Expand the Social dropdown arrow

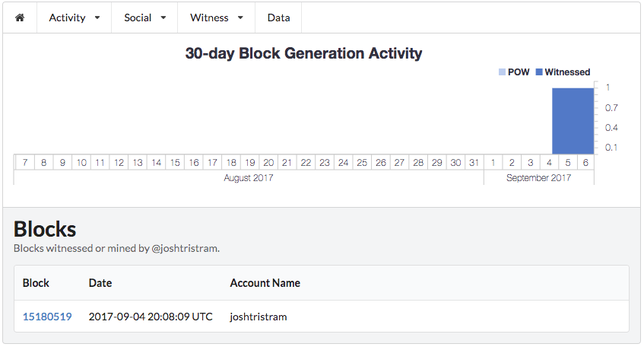[163, 18]
